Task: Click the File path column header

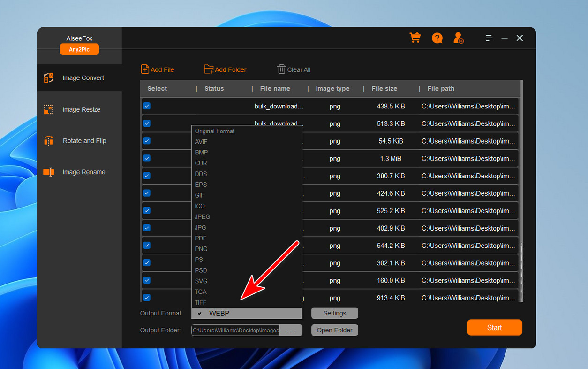Action: tap(441, 89)
